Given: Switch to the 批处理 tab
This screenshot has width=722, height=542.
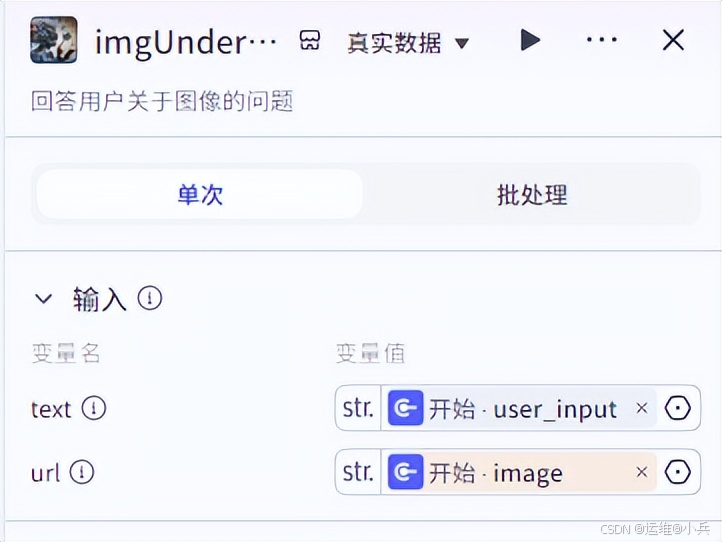Looking at the screenshot, I should point(532,194).
